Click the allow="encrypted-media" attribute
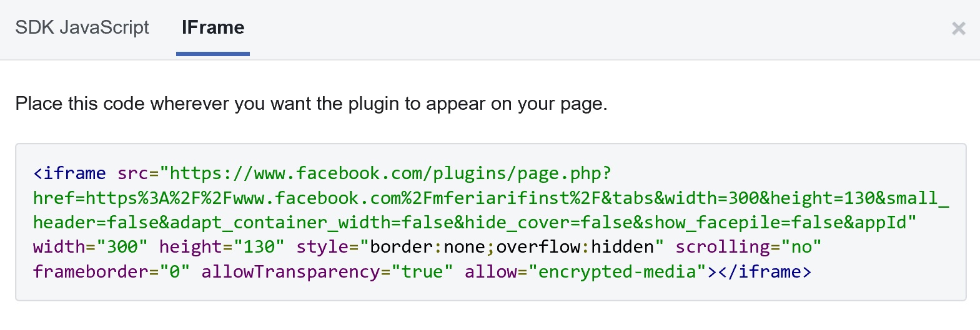Image resolution: width=980 pixels, height=330 pixels. pos(585,272)
